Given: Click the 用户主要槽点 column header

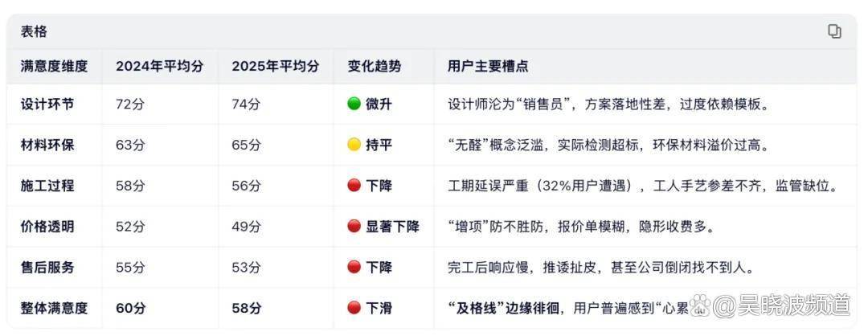Looking at the screenshot, I should tap(488, 67).
